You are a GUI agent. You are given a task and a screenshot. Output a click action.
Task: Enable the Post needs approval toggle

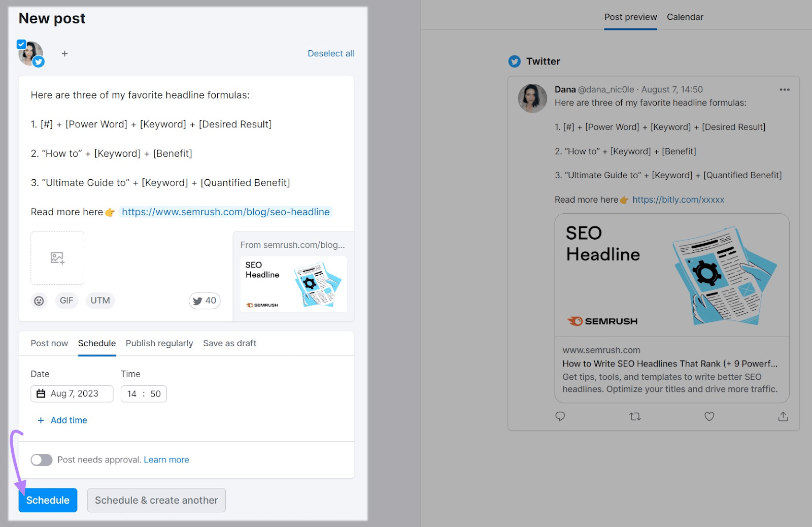point(42,459)
